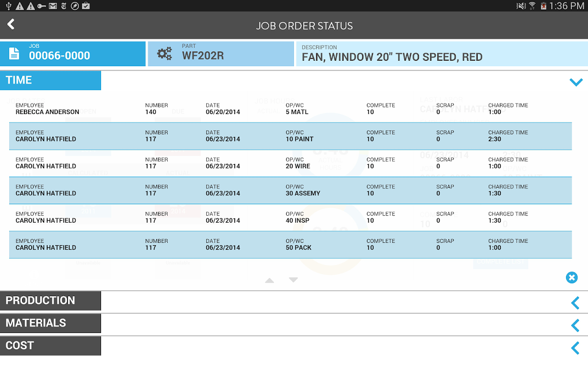
Task: Select the 30 ASSEMY operation entry
Action: [x=290, y=190]
